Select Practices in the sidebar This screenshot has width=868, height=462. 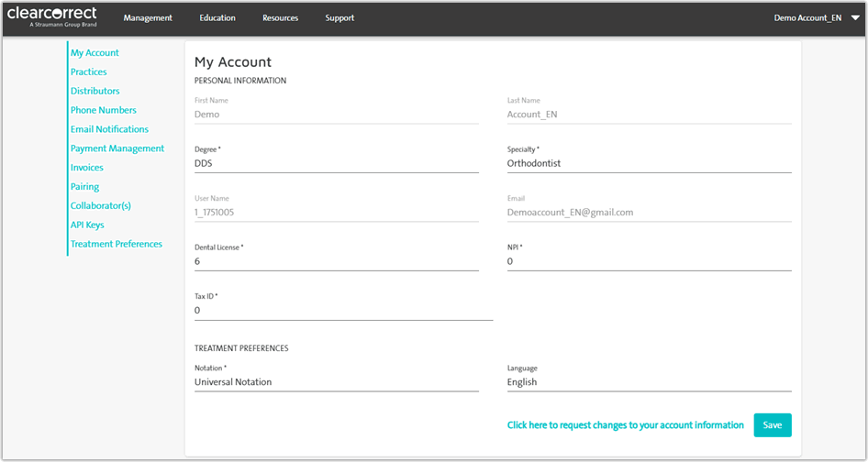point(89,72)
